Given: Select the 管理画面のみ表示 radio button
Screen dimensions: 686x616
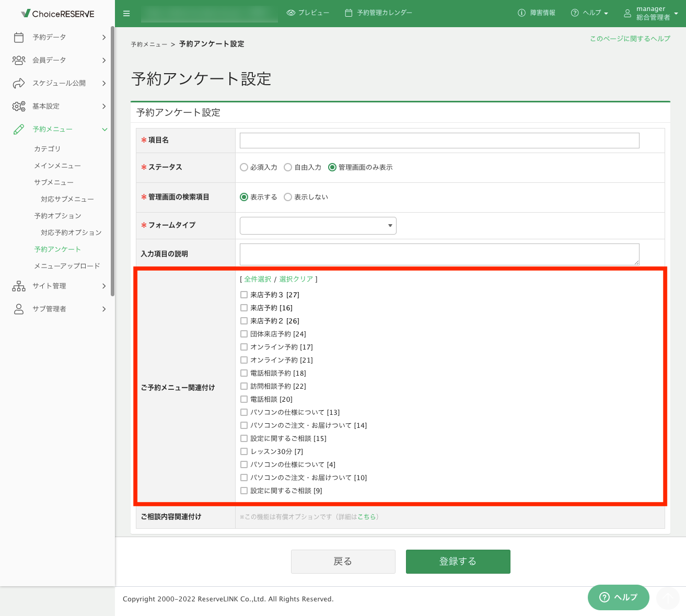Looking at the screenshot, I should tap(332, 167).
